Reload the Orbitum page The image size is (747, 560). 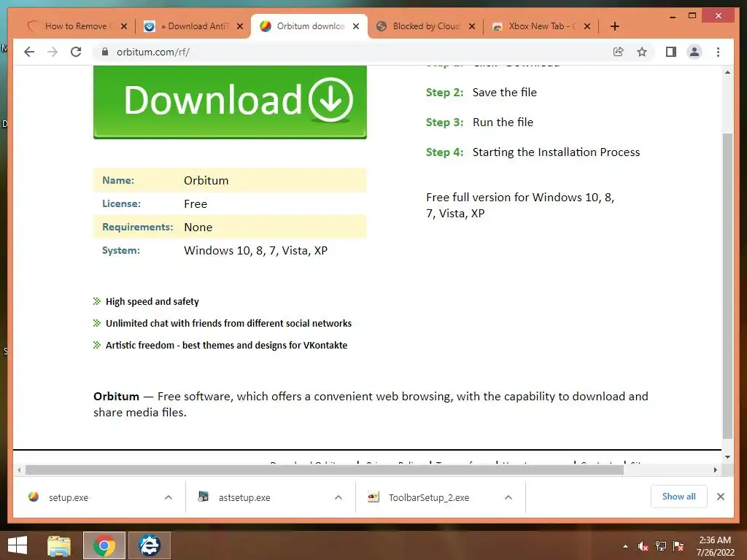click(76, 52)
